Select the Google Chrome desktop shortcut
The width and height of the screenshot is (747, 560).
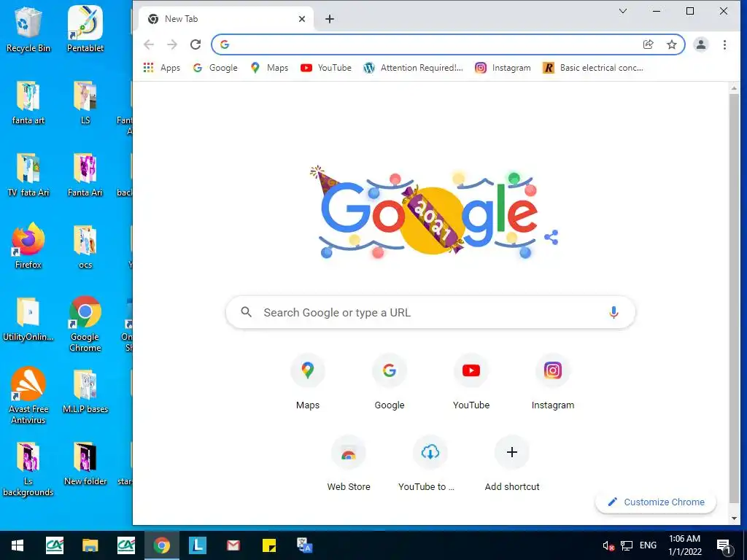click(85, 324)
